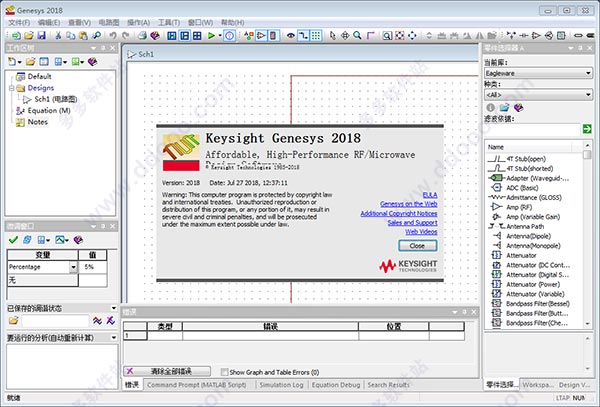Click the part list vertical scrollbar thumb
This screenshot has height=407, width=600.
pos(587,155)
